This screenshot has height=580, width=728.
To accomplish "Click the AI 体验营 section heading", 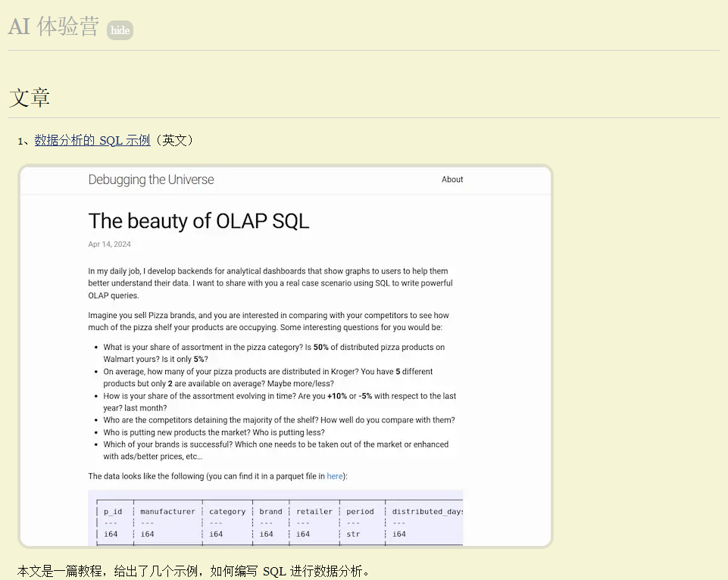I will tap(53, 27).
